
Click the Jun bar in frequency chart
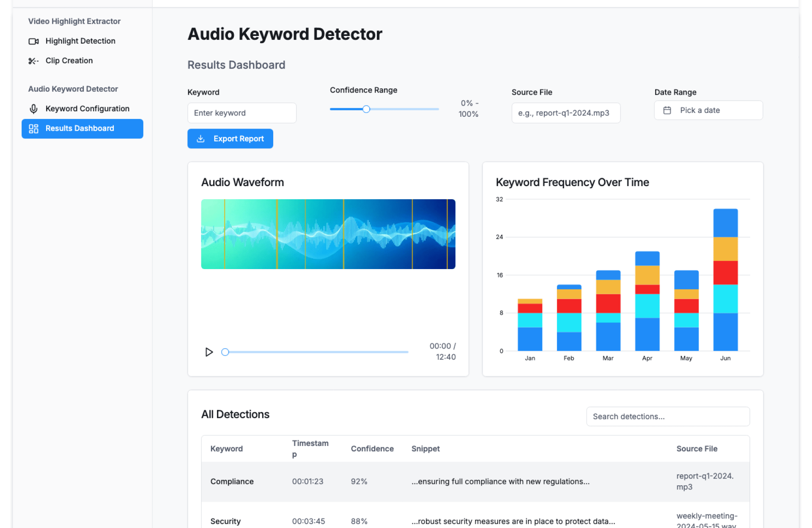725,279
